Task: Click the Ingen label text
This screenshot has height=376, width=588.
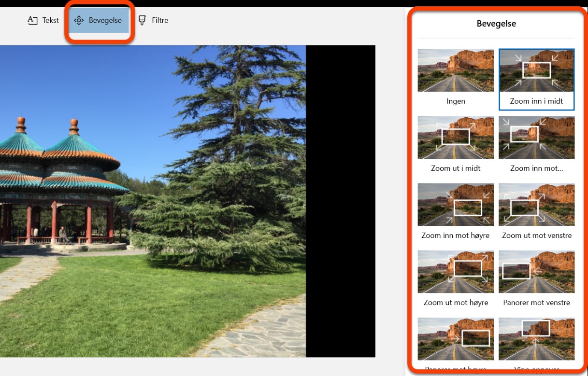Action: (x=456, y=101)
